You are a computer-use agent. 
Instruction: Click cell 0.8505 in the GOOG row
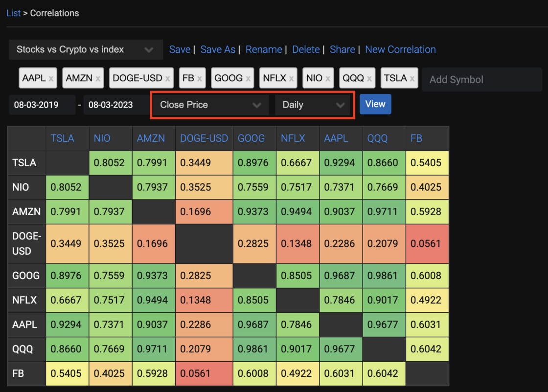(298, 276)
